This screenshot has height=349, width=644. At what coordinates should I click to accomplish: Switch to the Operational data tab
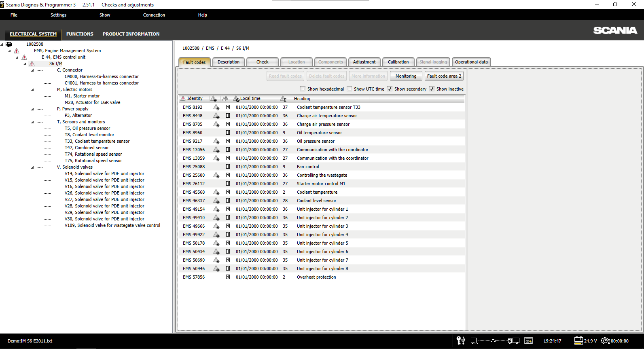point(471,62)
